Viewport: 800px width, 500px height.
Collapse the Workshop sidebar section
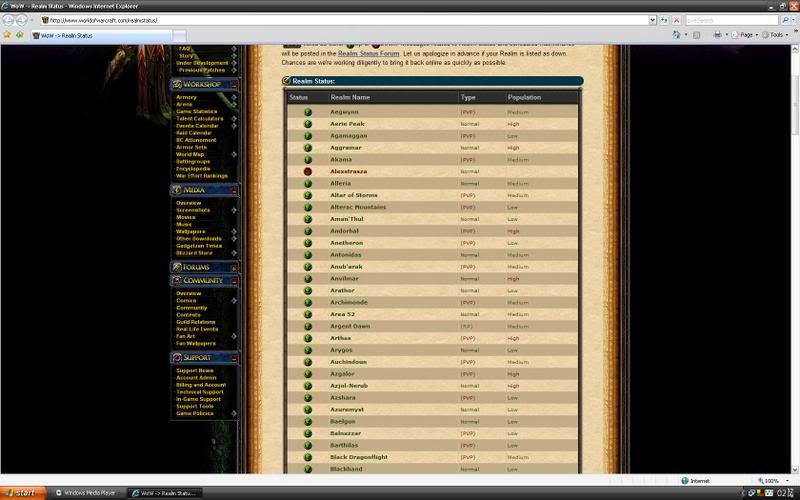[234, 85]
